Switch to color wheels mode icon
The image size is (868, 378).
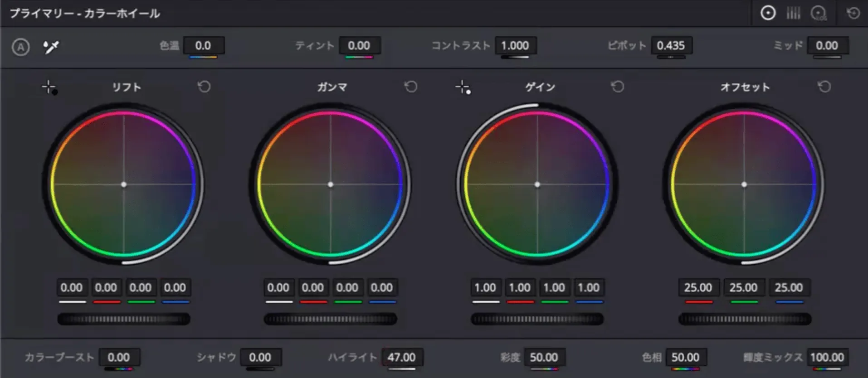coord(768,13)
